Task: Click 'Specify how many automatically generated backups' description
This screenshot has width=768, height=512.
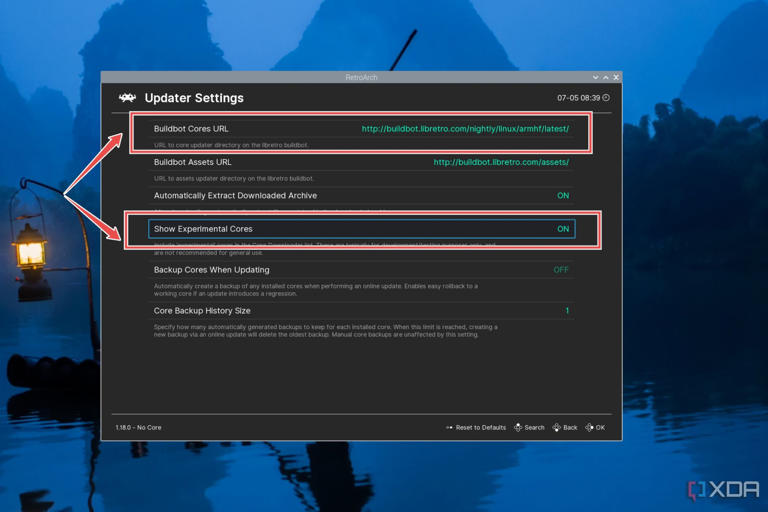Action: click(326, 331)
